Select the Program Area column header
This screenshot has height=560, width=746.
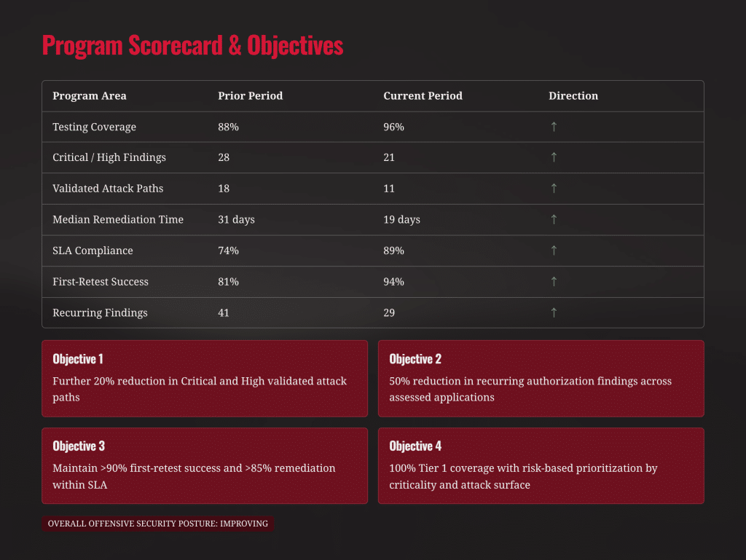90,96
